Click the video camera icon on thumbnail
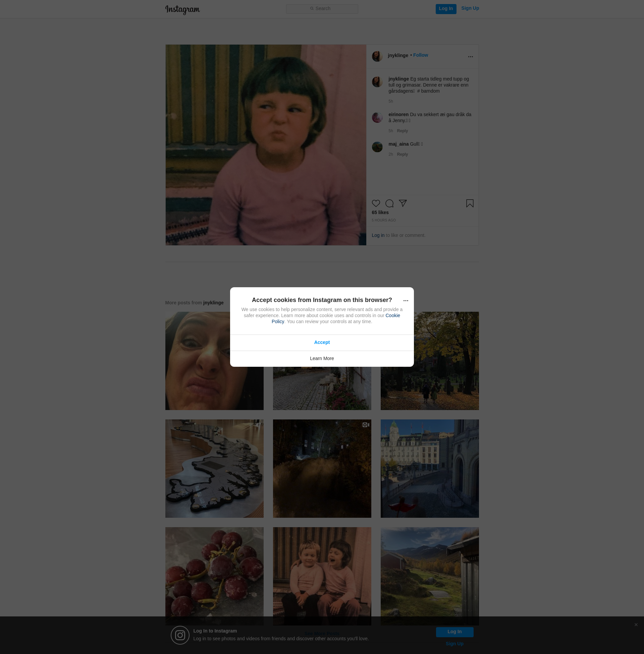The image size is (644, 654). point(366,425)
